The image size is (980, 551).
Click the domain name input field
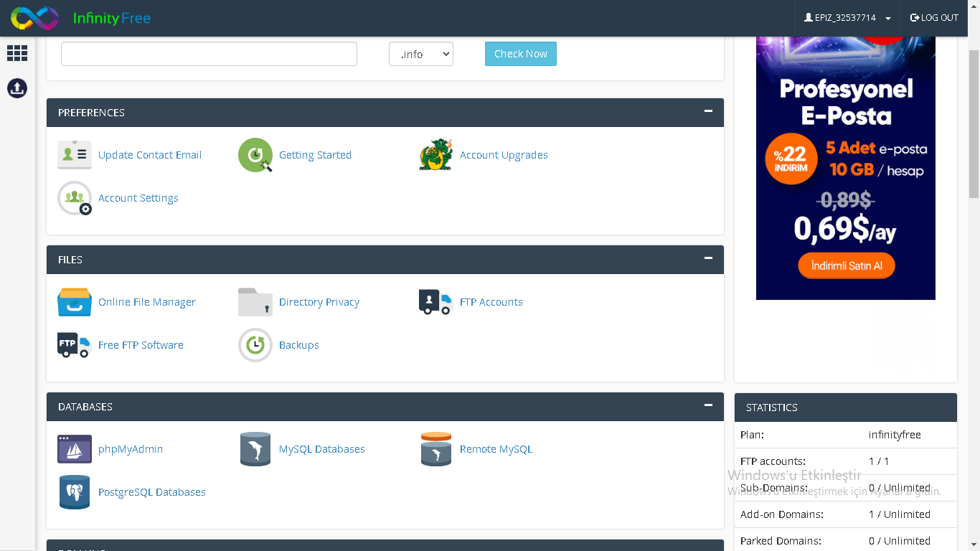(209, 54)
